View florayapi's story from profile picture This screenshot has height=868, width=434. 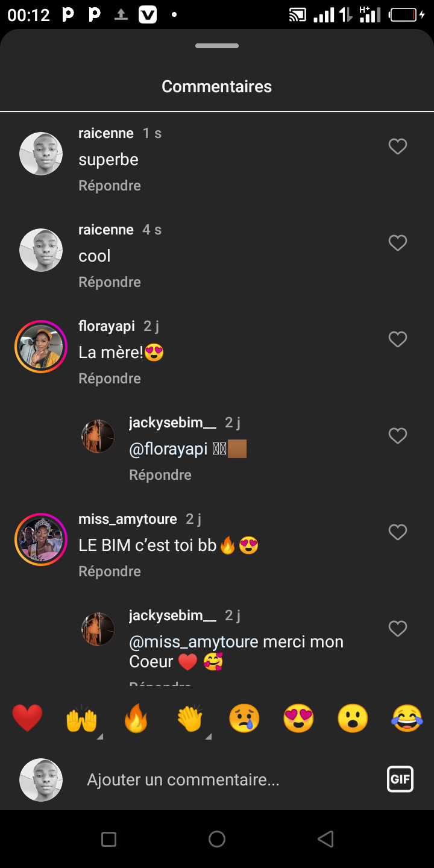coord(41,347)
